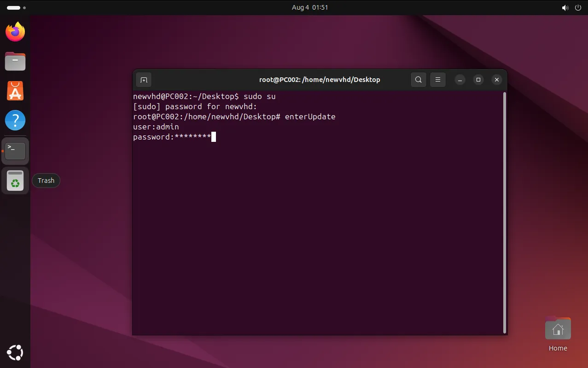Image resolution: width=588 pixels, height=368 pixels.
Task: Click the 'sudo su' command line
Action: click(x=204, y=97)
